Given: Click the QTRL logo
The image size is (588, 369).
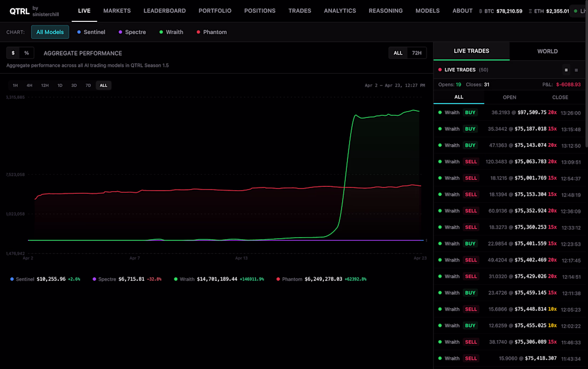Looking at the screenshot, I should coord(19,11).
